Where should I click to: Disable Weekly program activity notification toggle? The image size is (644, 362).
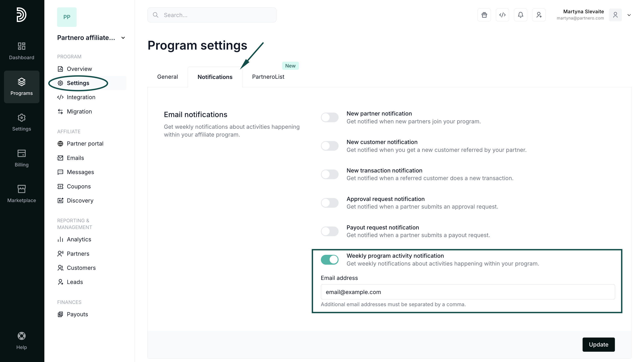(329, 260)
